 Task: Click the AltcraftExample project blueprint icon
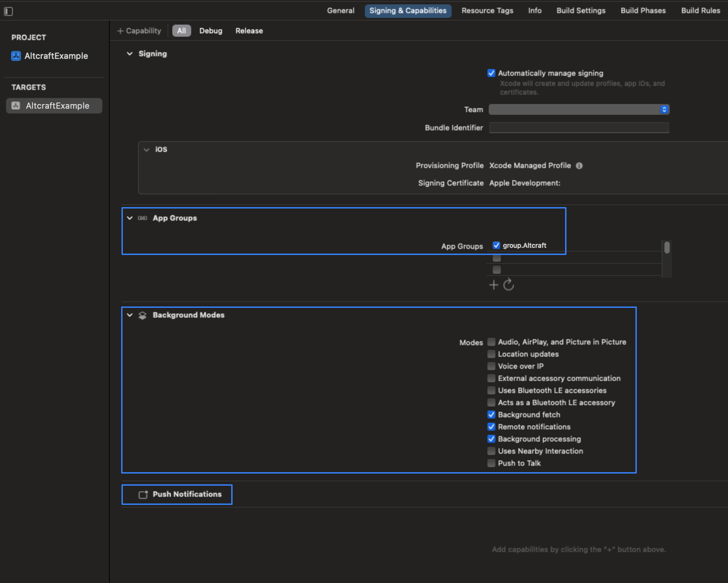[x=16, y=56]
